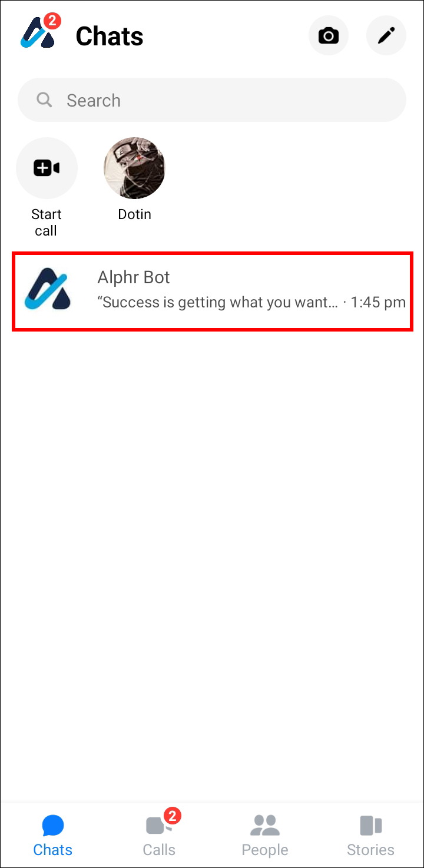Open the camera from the header

point(329,36)
